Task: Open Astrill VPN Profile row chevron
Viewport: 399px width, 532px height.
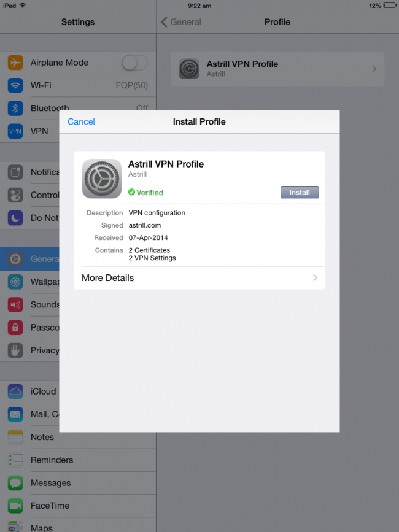Action: (374, 69)
